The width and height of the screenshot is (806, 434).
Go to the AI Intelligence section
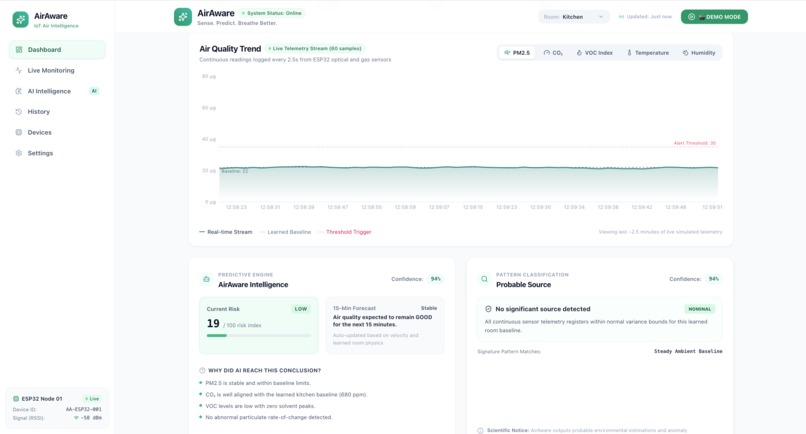pyautogui.click(x=57, y=91)
